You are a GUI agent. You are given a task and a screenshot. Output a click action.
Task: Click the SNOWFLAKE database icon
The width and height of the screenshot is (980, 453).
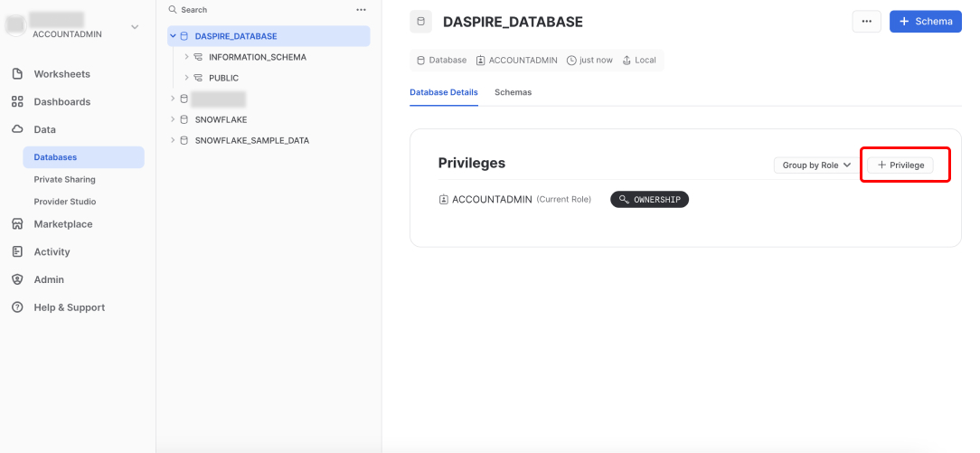tap(184, 119)
